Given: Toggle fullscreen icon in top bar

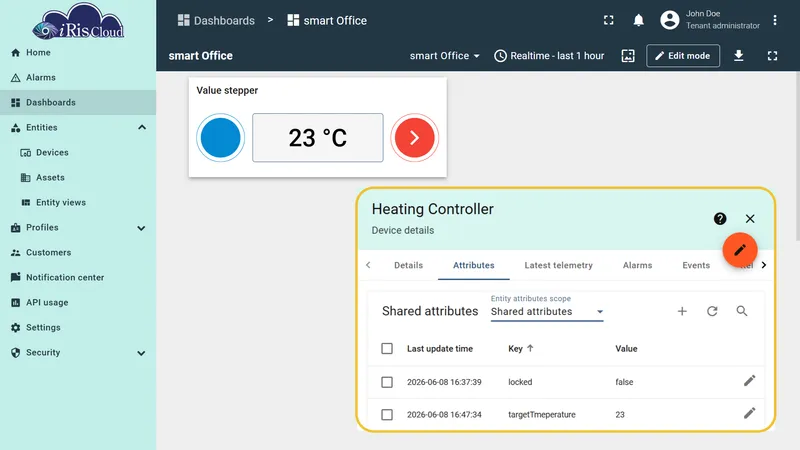Looking at the screenshot, I should (608, 20).
